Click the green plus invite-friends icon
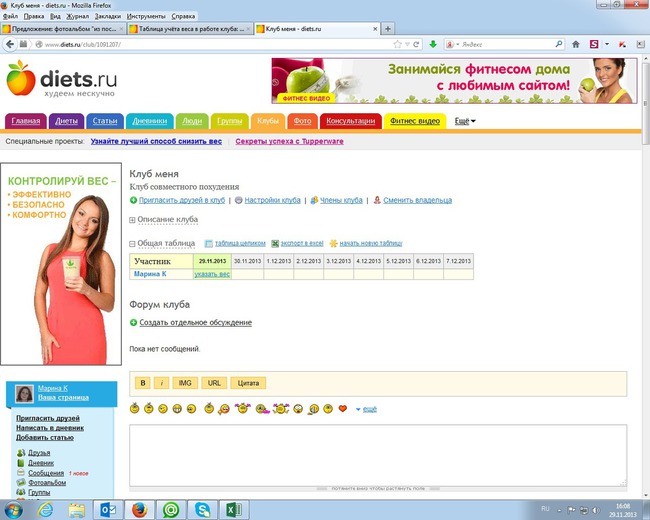Screen dimensions: 650x520 click(x=134, y=201)
